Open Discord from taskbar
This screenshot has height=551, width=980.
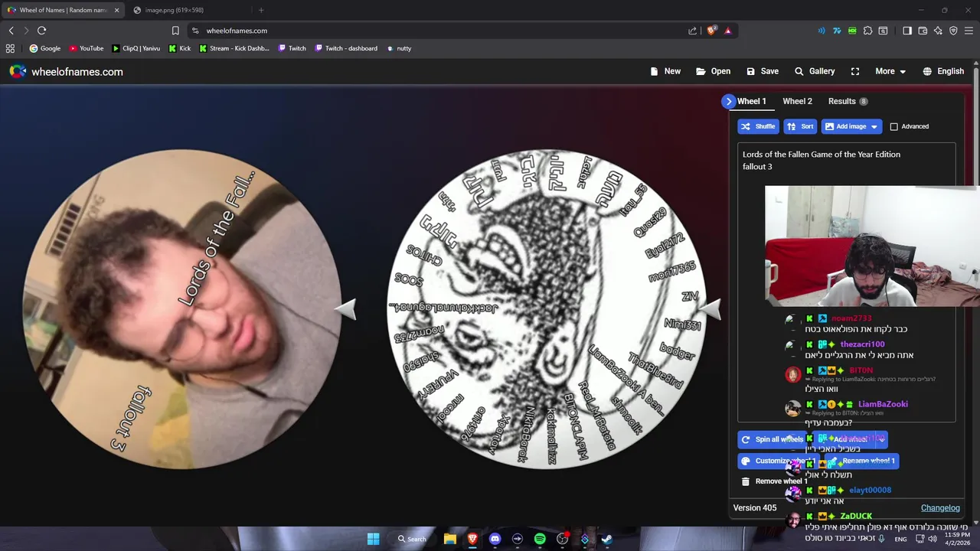tap(495, 539)
